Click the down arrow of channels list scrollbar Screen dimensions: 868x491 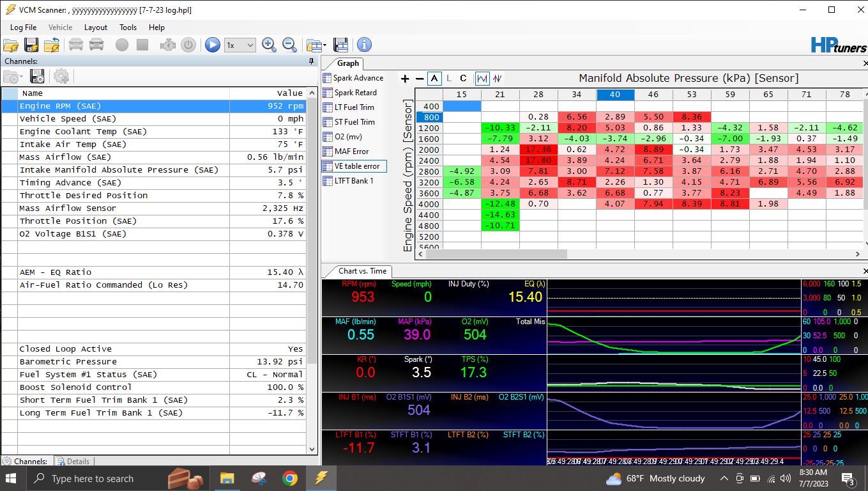point(312,450)
